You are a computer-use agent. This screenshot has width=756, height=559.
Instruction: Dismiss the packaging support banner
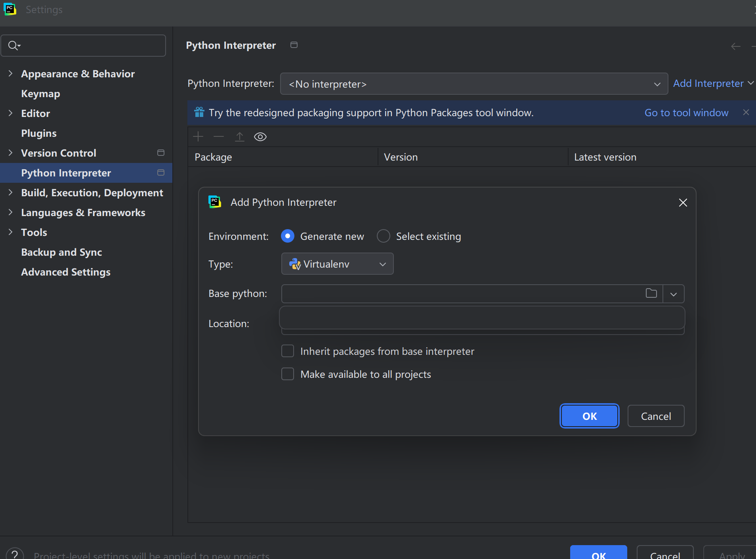(x=746, y=112)
